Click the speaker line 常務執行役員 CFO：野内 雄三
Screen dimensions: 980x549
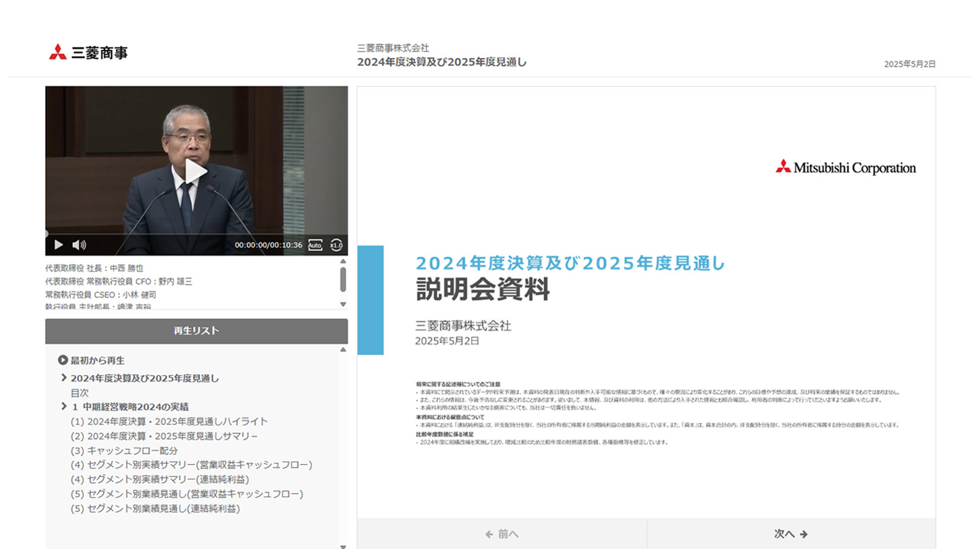click(119, 281)
